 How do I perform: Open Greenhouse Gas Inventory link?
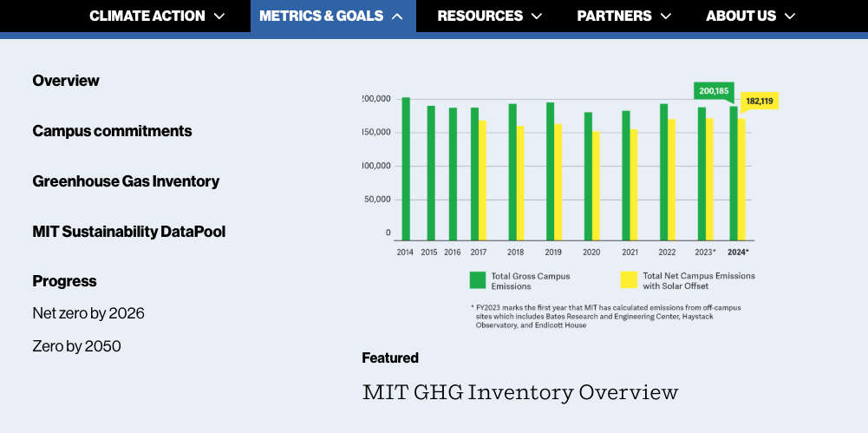(x=126, y=181)
